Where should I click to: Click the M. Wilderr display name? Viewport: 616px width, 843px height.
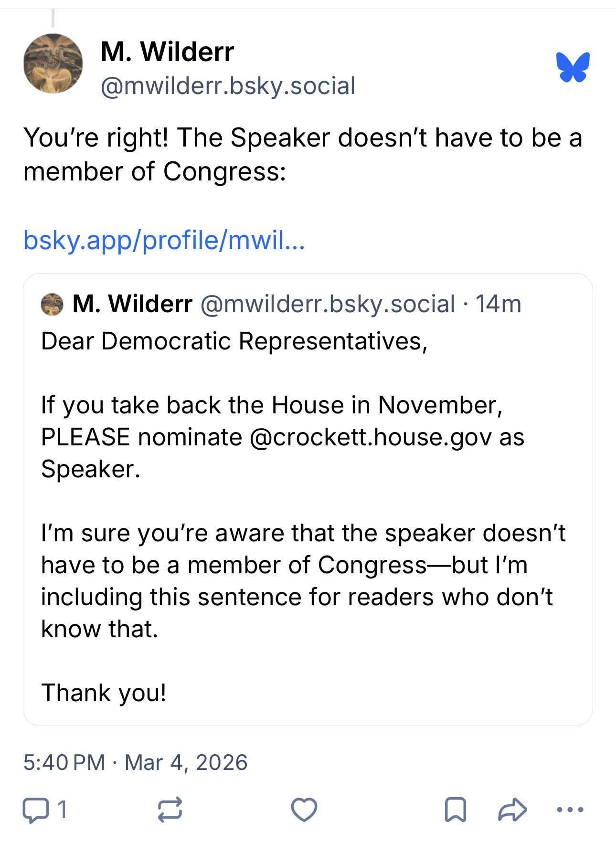click(x=167, y=52)
